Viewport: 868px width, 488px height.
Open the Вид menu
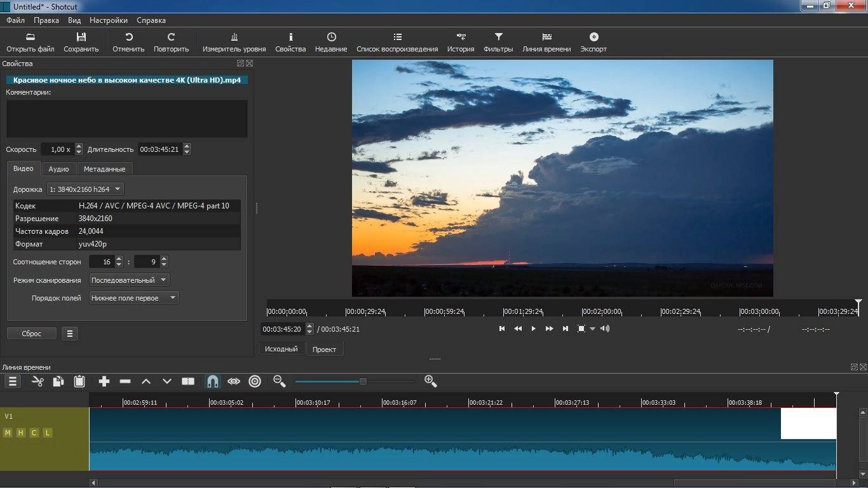(74, 20)
